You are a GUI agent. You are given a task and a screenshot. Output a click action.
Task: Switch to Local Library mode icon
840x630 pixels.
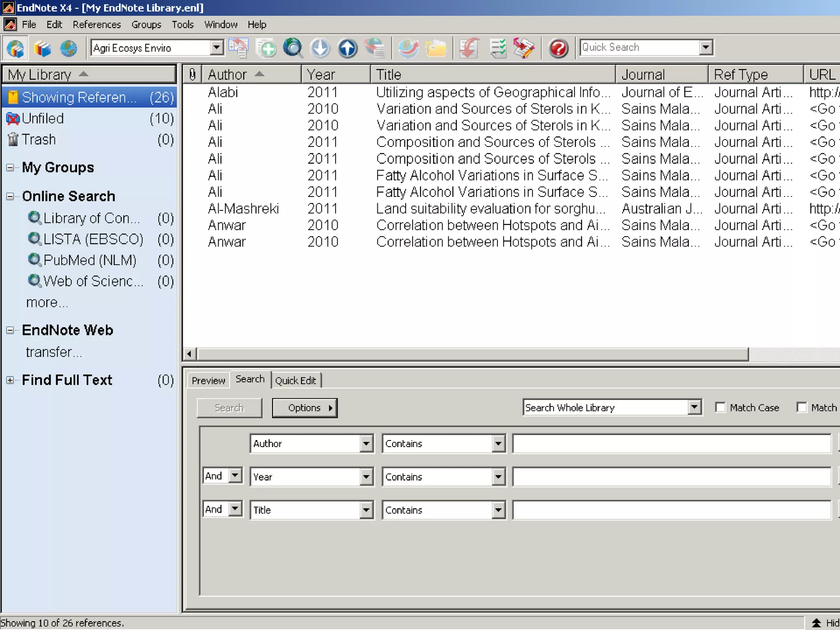tap(42, 48)
